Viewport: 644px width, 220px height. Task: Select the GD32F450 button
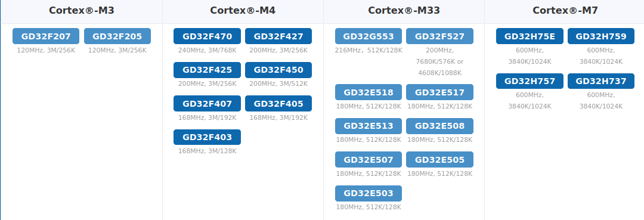coord(278,70)
